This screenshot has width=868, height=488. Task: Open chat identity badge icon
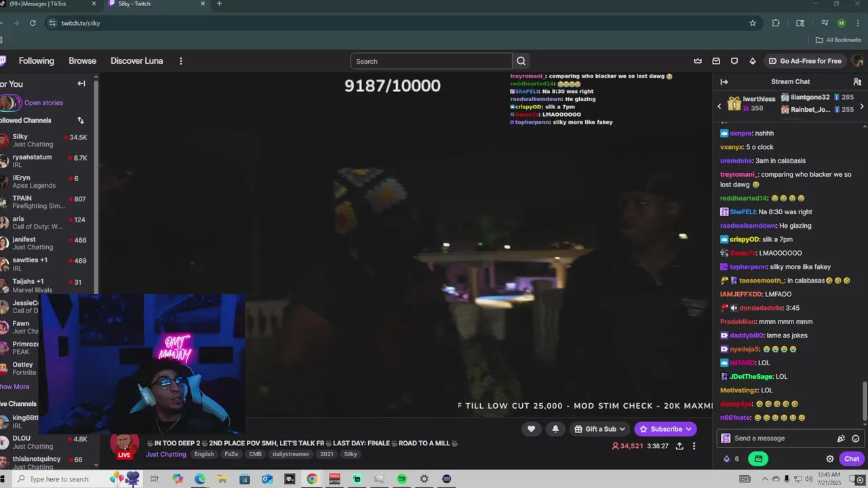(726, 439)
